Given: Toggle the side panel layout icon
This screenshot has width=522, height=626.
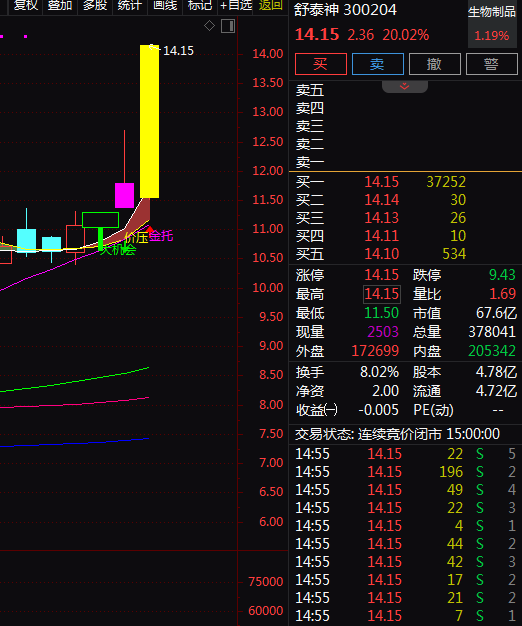Looking at the screenshot, I should pyautogui.click(x=228, y=26).
